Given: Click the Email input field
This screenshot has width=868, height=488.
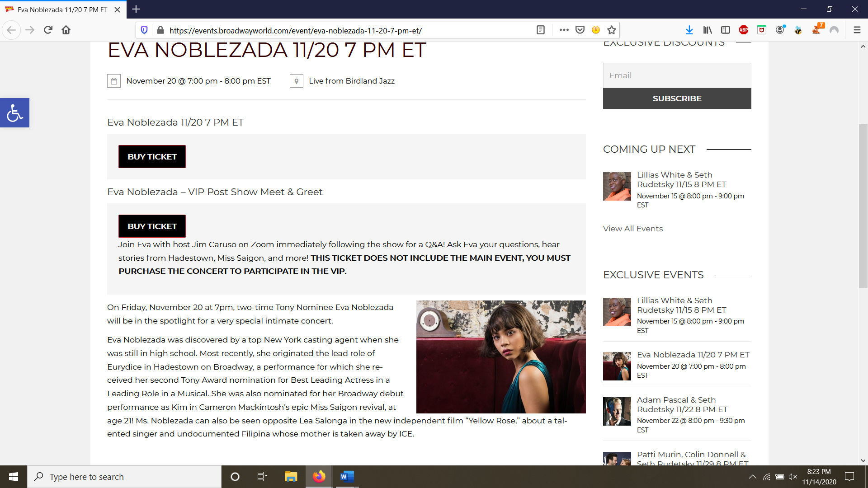Looking at the screenshot, I should tap(677, 75).
